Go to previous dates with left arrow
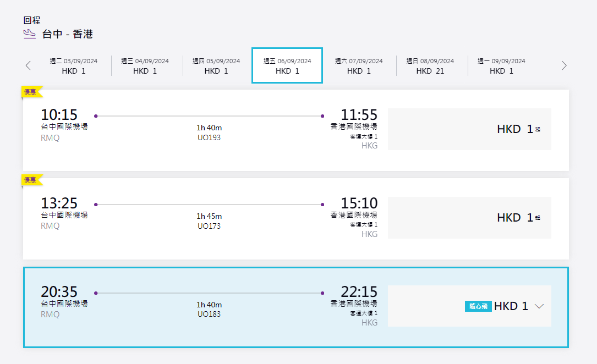This screenshot has width=597, height=364. [x=28, y=66]
